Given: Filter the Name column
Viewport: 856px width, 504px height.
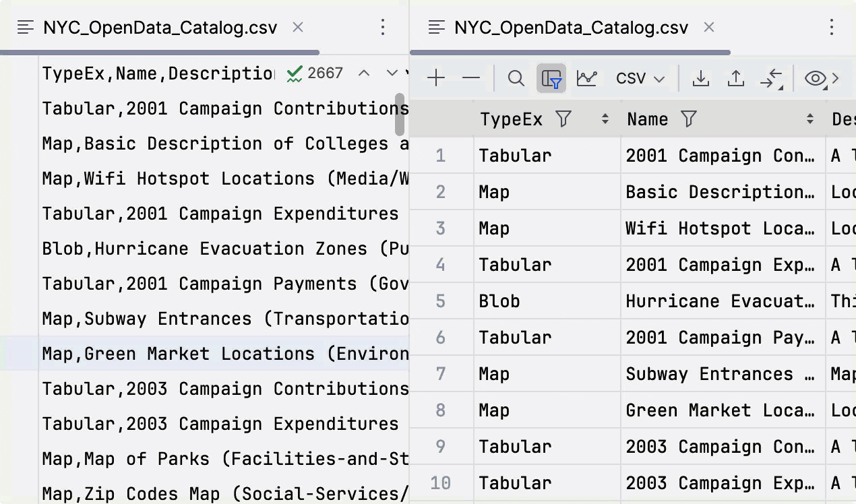Looking at the screenshot, I should [x=688, y=119].
